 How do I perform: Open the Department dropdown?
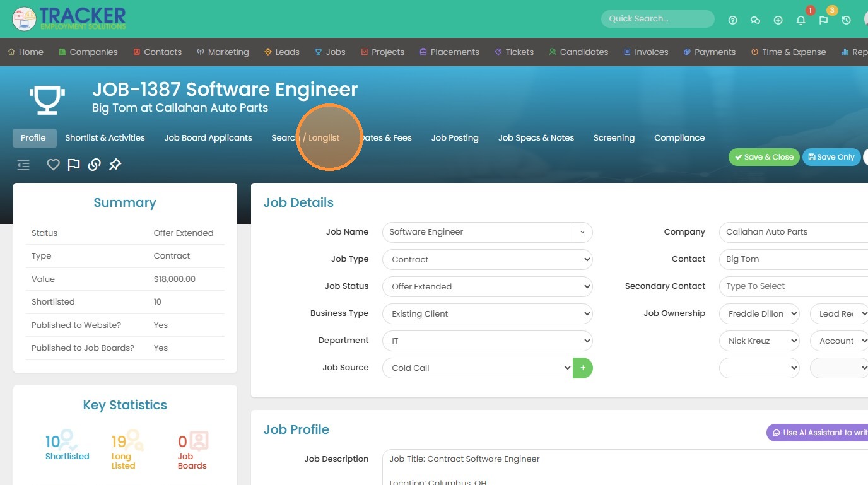(488, 341)
